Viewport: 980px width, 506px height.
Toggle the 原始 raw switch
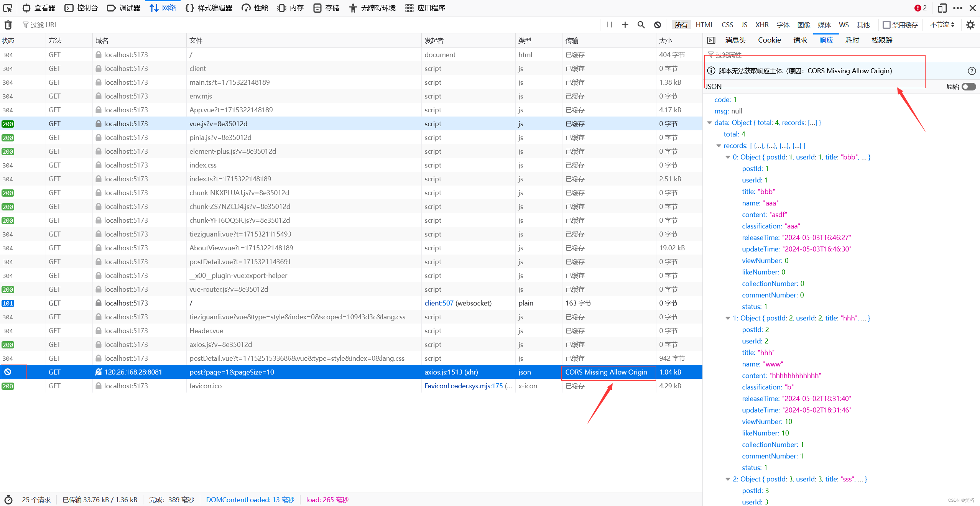[x=968, y=87]
